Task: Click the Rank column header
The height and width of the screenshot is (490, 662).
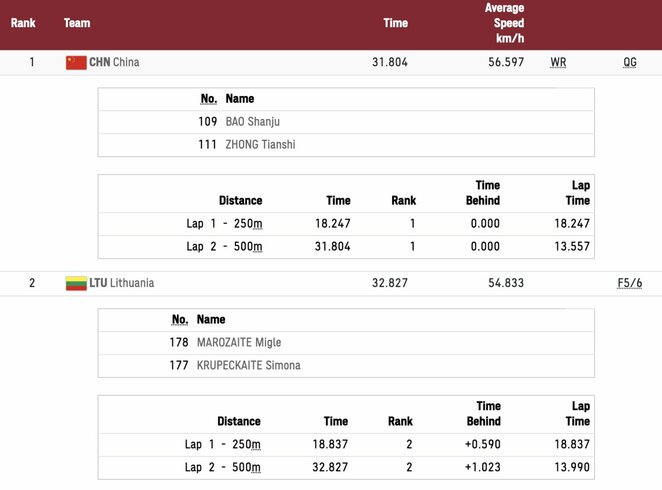Action: [23, 23]
